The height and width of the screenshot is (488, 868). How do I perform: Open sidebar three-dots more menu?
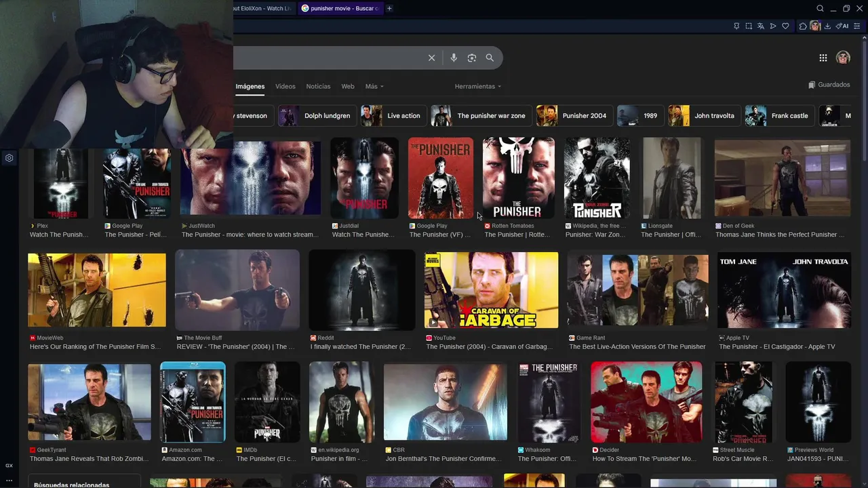[x=9, y=481]
